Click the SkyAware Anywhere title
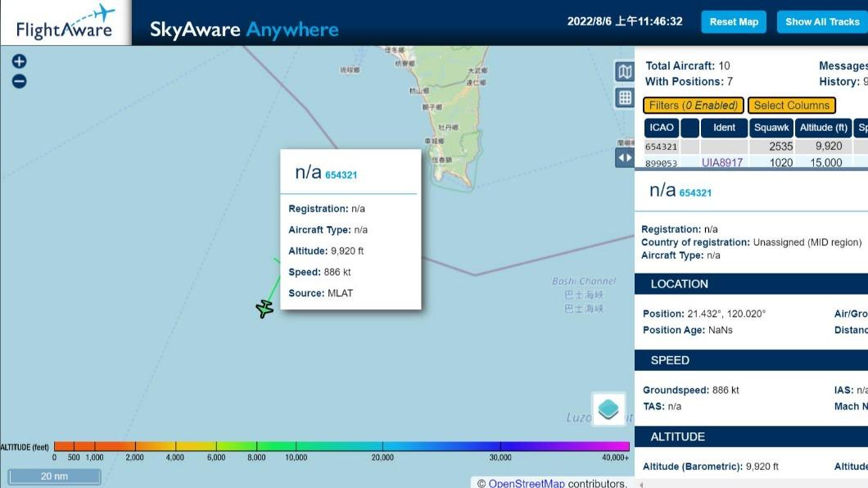868x488 pixels. 244,29
